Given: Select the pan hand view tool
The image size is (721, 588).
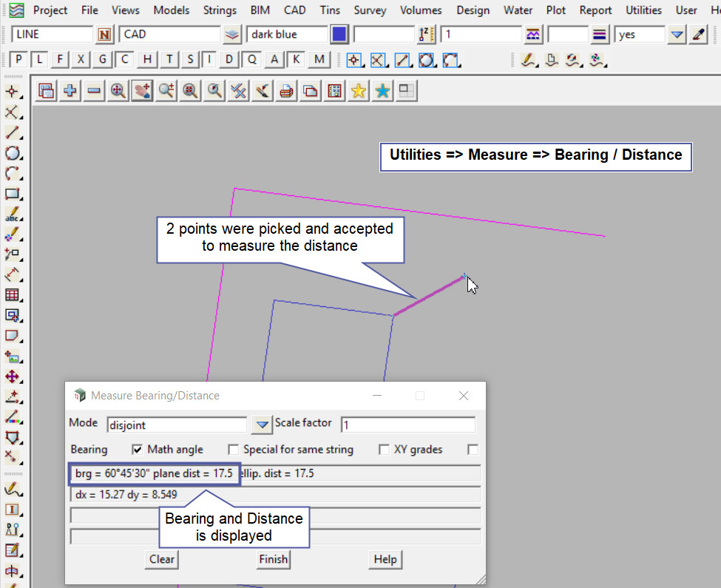Looking at the screenshot, I should pos(141,91).
